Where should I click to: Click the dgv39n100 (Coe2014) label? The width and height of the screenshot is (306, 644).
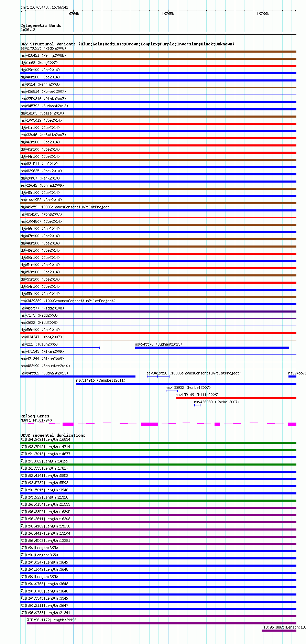40,70
